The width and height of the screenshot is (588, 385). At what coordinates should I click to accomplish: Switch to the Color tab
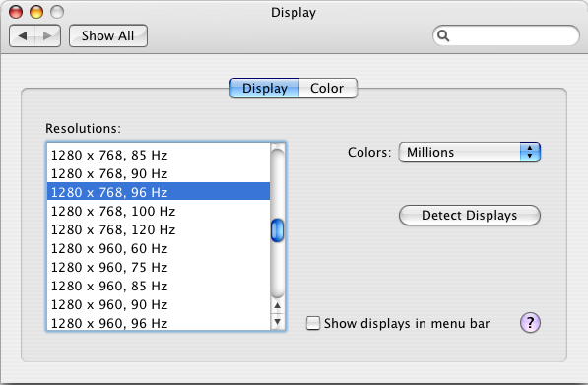click(327, 88)
